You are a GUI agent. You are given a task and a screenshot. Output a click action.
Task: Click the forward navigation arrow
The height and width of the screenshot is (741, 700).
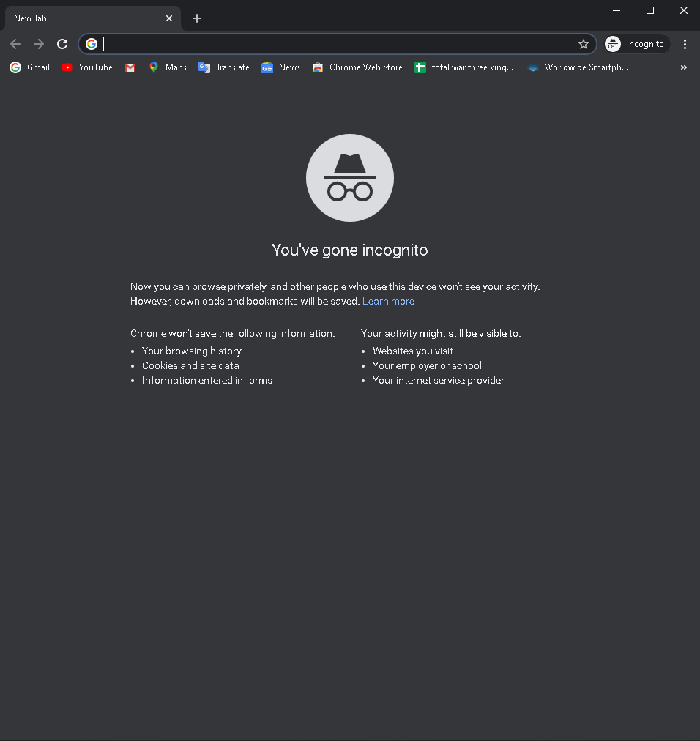pos(39,44)
